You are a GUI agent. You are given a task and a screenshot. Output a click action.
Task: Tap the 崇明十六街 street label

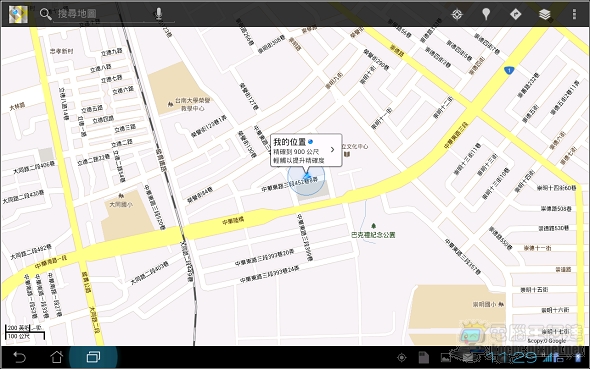[555, 310]
